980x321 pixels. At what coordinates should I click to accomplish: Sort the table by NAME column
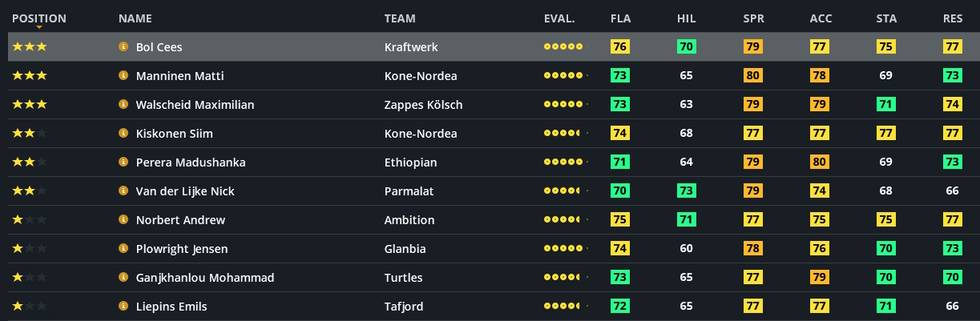coord(135,18)
